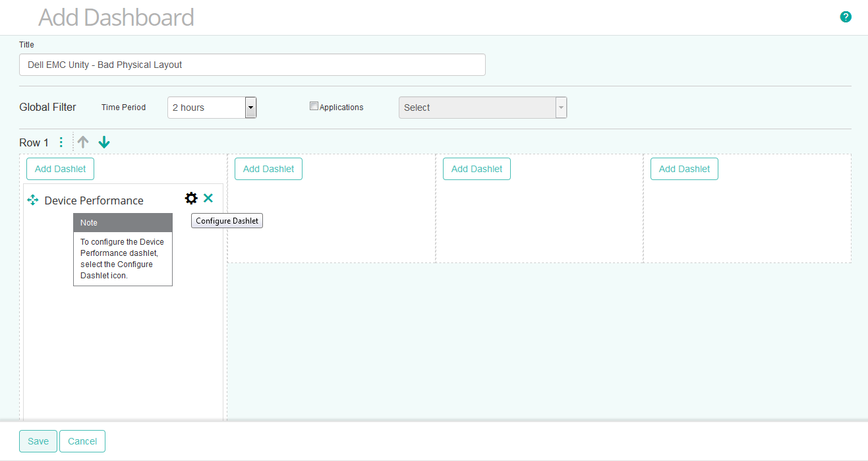Image resolution: width=868 pixels, height=461 pixels.
Task: Open the Row 1 ellipsis options menu
Action: click(61, 142)
